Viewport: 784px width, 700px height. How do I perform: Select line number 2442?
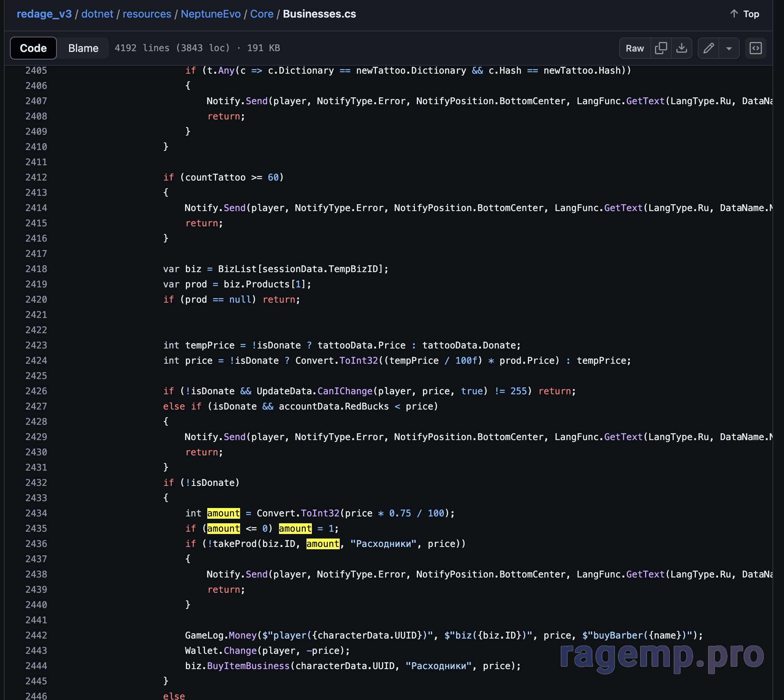point(36,635)
